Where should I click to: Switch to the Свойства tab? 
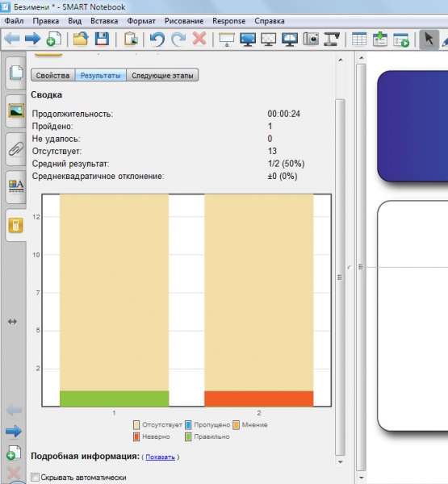52,75
